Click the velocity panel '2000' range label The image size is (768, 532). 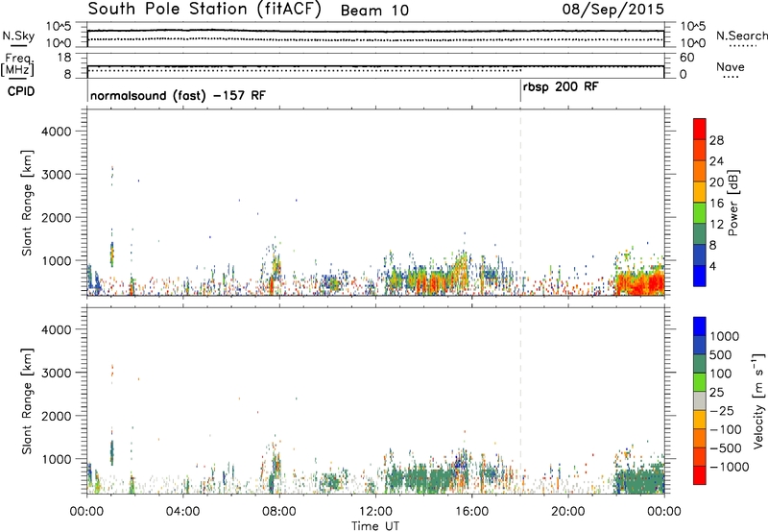[x=56, y=416]
